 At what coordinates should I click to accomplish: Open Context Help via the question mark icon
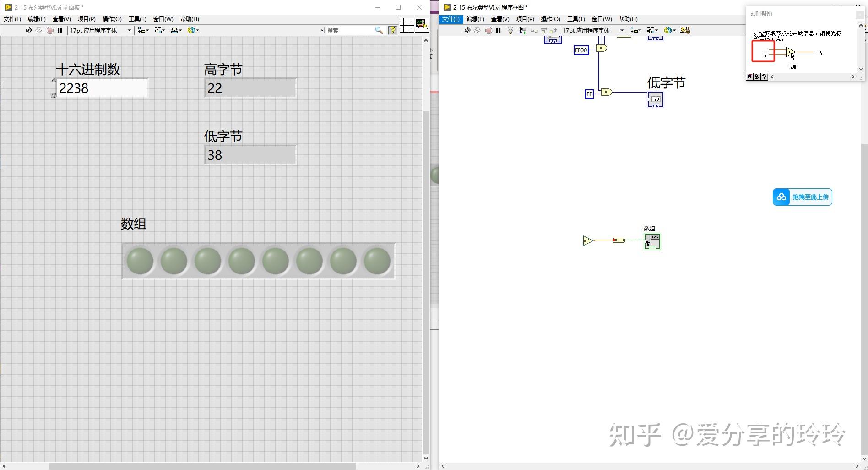pos(393,30)
